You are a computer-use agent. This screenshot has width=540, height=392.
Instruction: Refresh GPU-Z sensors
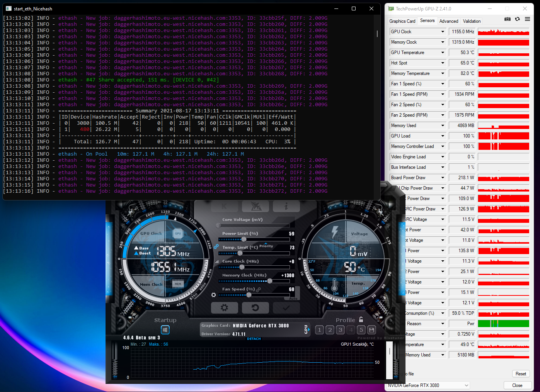pos(518,19)
